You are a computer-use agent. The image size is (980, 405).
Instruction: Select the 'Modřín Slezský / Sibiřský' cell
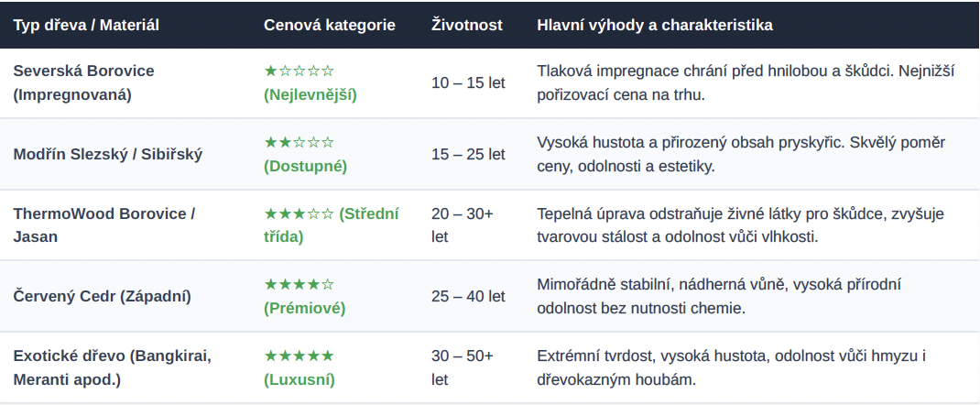point(107,154)
